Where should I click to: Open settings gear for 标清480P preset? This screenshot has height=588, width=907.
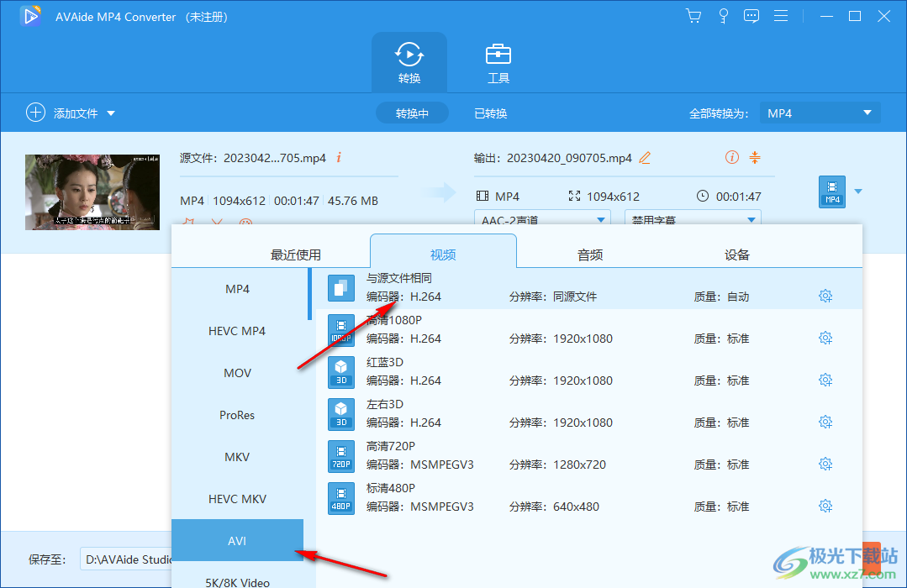pos(825,506)
